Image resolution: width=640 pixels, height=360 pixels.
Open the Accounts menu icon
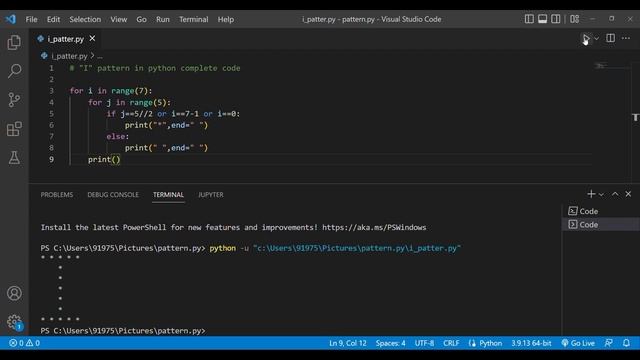coord(14,293)
